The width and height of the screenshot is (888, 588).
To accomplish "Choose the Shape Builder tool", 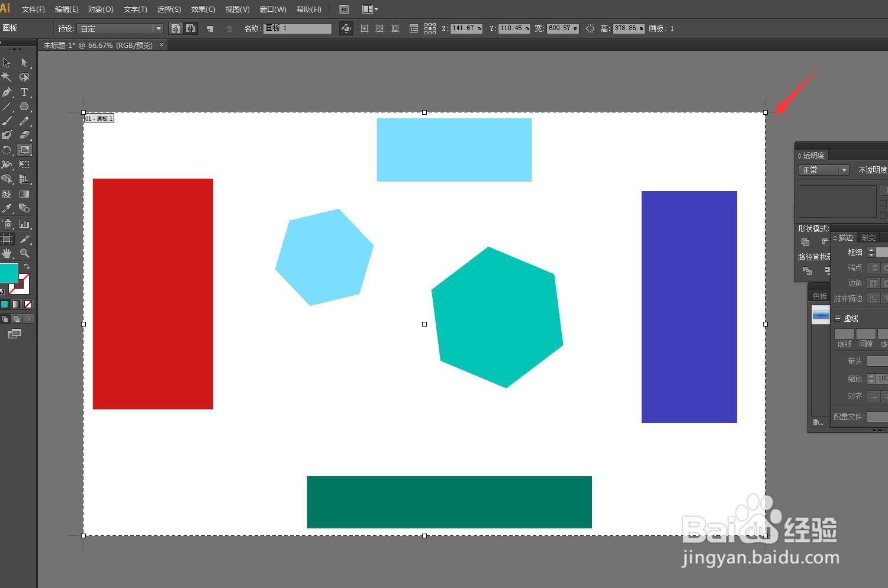I will [7, 179].
